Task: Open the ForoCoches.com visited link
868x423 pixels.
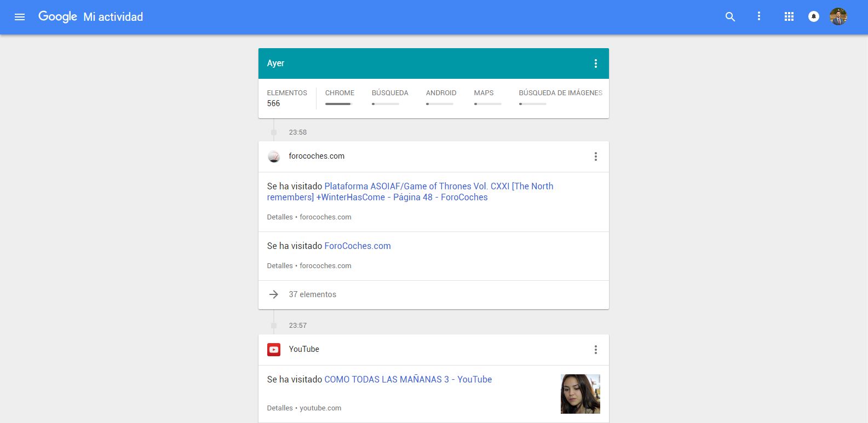Action: point(358,246)
